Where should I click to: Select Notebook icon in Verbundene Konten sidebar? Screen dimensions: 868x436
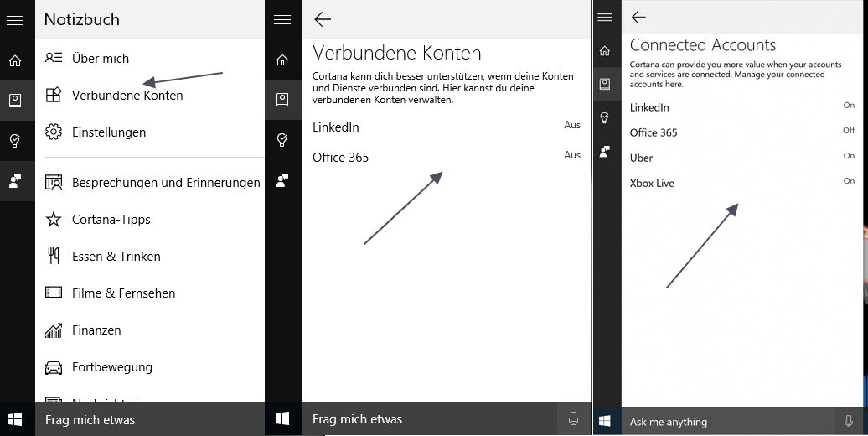click(x=282, y=100)
